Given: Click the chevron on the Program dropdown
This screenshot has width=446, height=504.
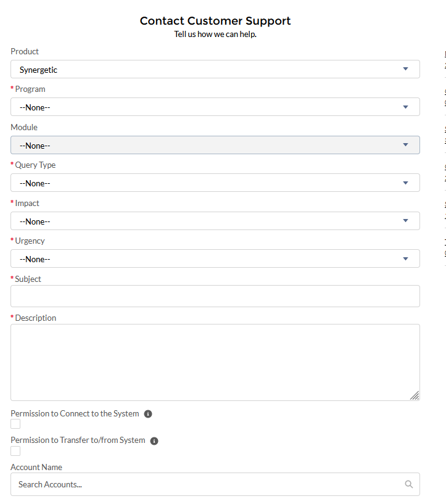Looking at the screenshot, I should click(x=406, y=107).
